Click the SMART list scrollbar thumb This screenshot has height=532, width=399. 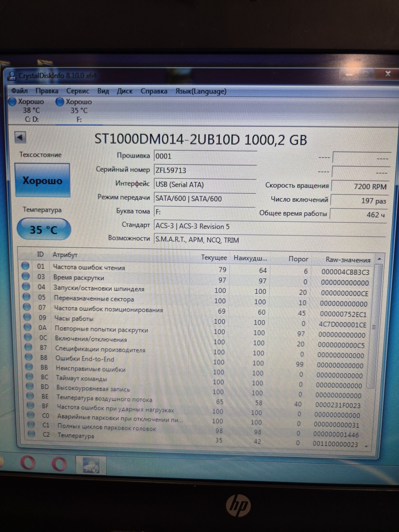coord(374,327)
